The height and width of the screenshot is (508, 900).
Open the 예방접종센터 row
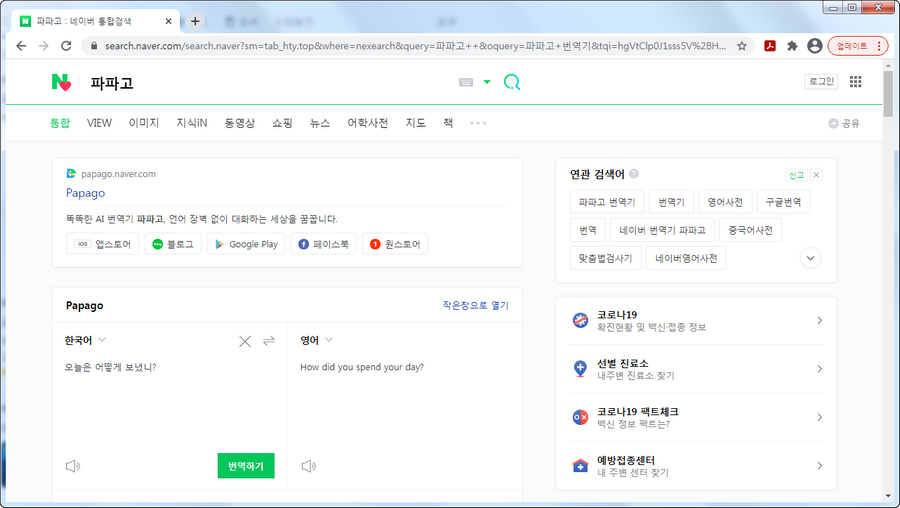696,466
